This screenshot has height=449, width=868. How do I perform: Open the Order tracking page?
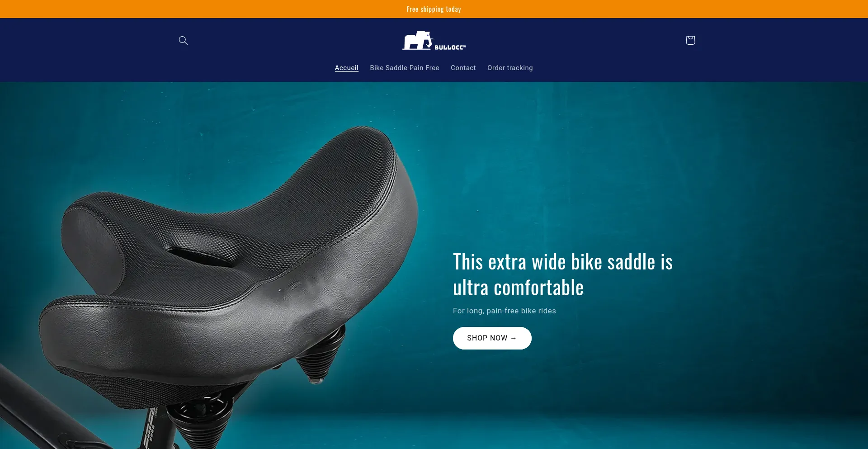510,68
